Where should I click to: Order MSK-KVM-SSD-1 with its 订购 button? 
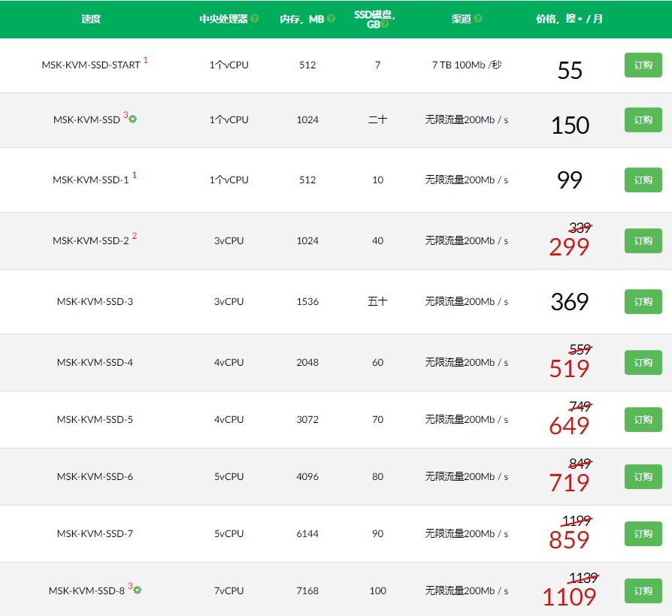tap(643, 180)
